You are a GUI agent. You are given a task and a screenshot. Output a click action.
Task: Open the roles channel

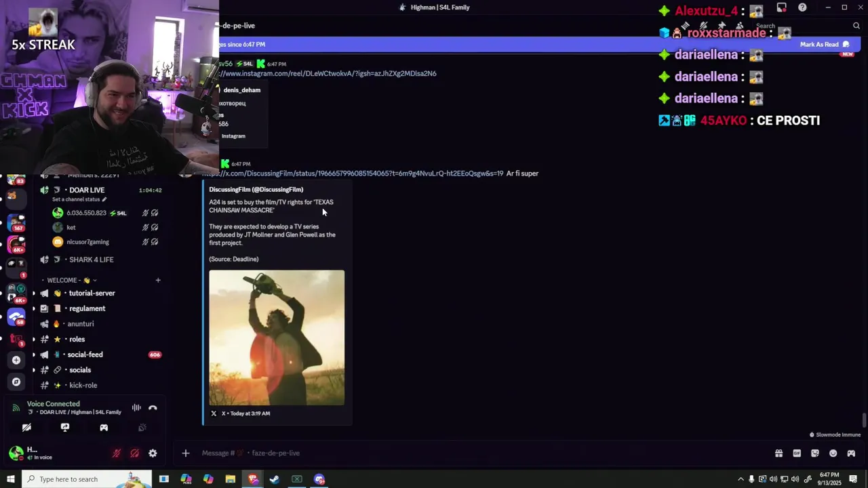coord(77,340)
